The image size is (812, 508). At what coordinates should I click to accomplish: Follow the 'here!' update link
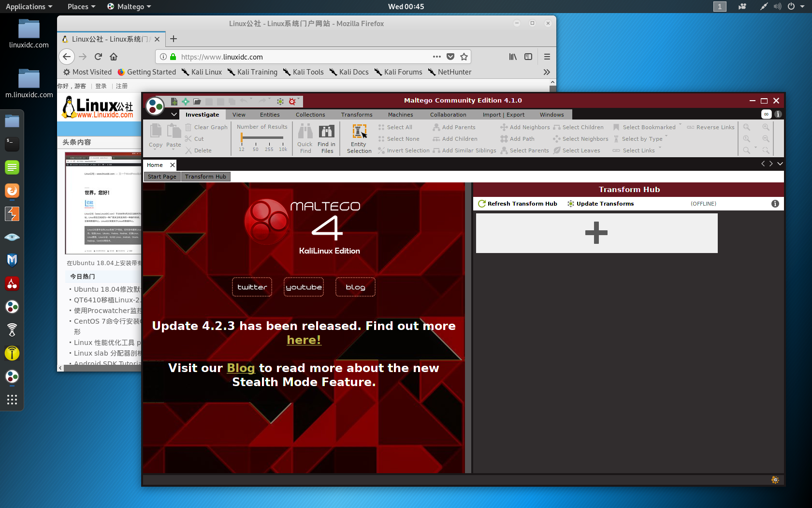pyautogui.click(x=304, y=340)
